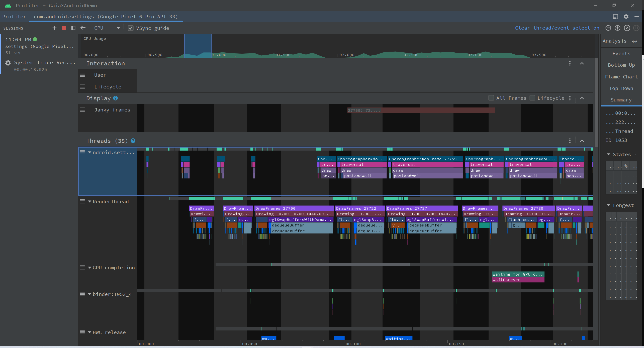Click Clear thread/event selection link
This screenshot has width=644, height=348.
coord(557,28)
